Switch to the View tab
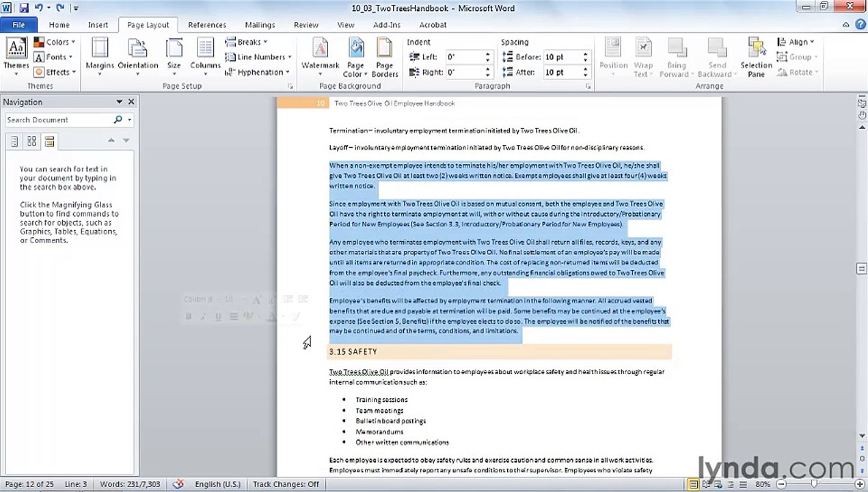868x492 pixels. click(346, 25)
